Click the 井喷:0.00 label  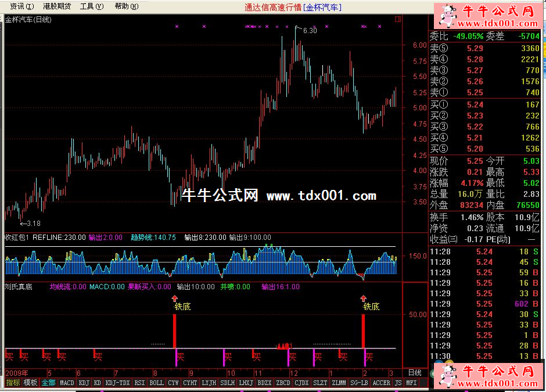(x=235, y=287)
